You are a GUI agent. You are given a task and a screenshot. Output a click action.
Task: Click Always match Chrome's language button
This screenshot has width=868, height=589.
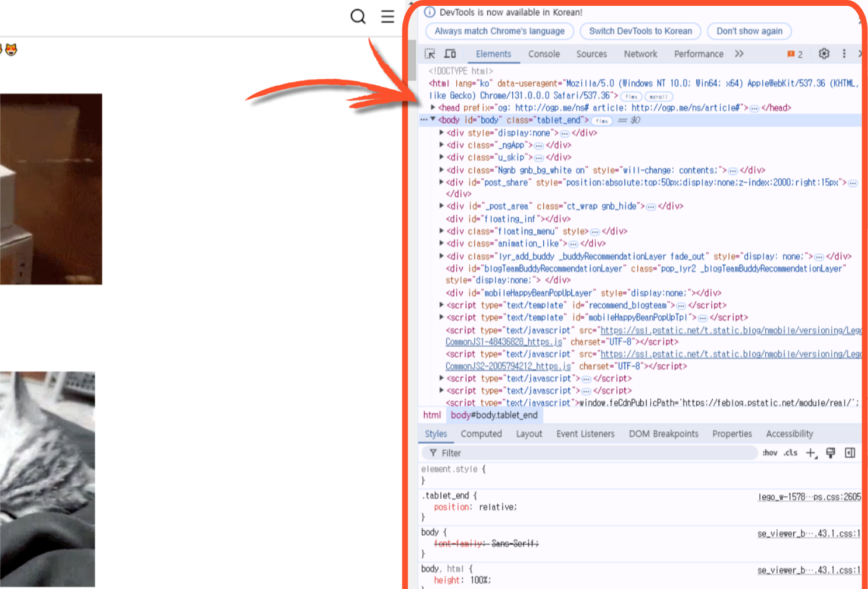click(499, 31)
